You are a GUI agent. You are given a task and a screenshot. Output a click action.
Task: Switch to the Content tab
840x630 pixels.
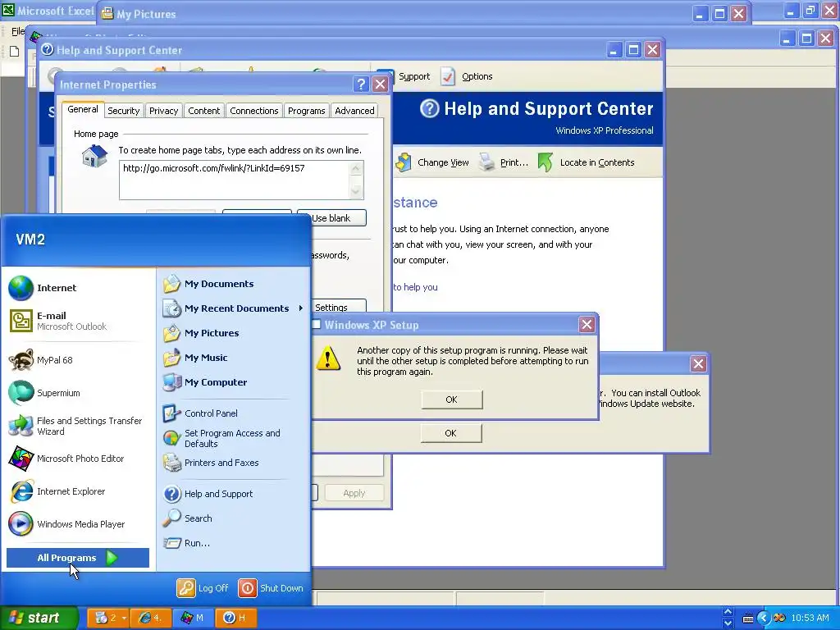[203, 111]
